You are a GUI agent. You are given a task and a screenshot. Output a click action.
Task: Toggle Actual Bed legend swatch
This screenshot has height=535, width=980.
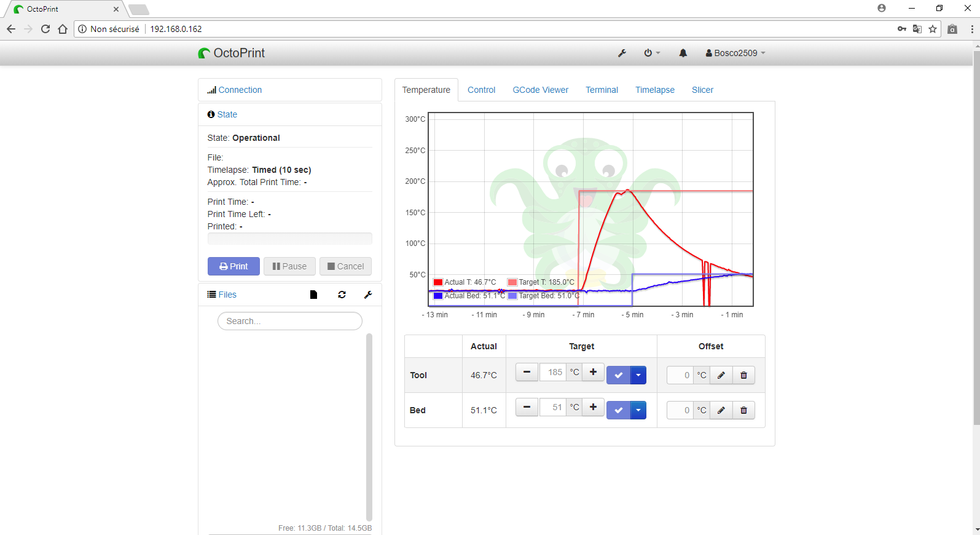(438, 296)
